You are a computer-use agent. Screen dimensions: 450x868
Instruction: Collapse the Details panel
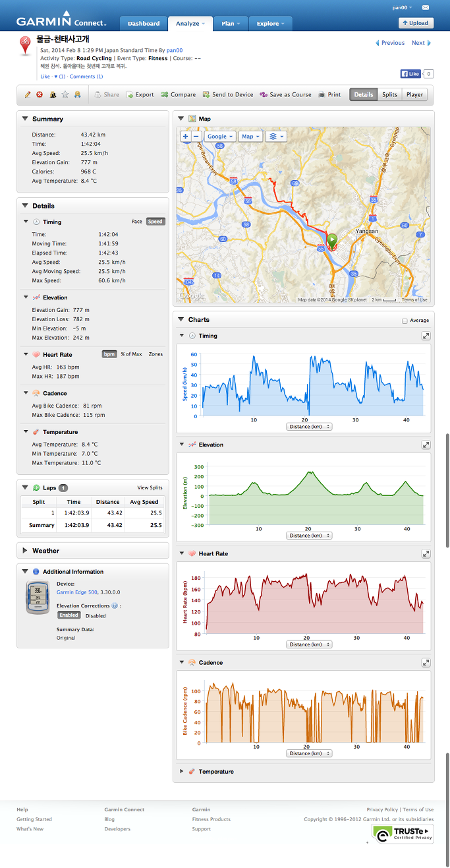click(25, 206)
